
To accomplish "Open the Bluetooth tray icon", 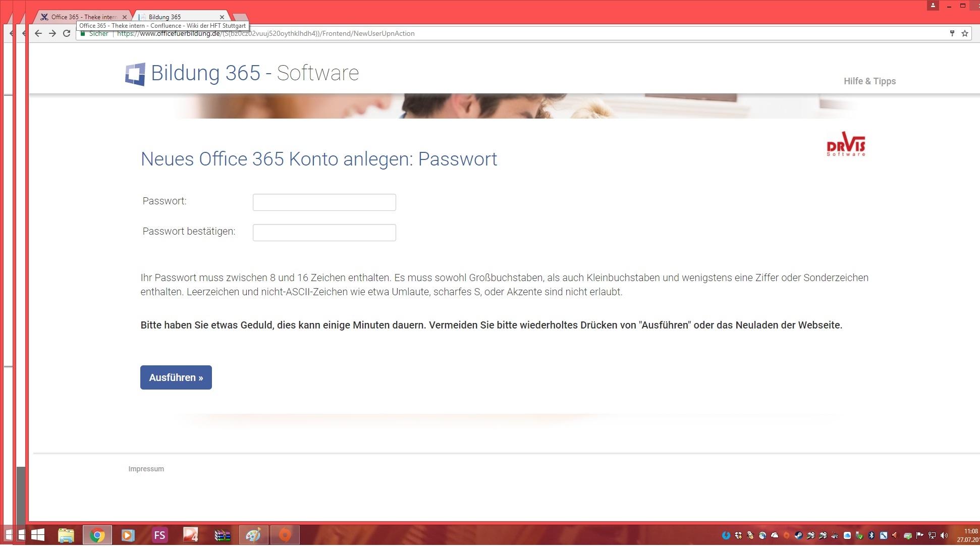I will tap(872, 535).
